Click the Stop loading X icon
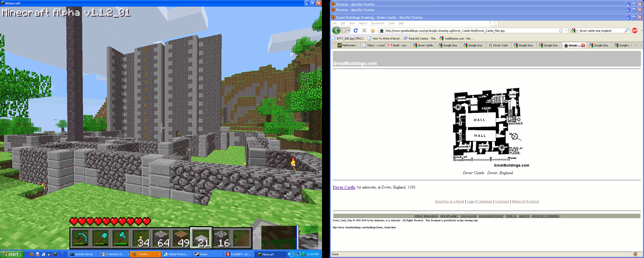644x258 pixels. coord(364,30)
